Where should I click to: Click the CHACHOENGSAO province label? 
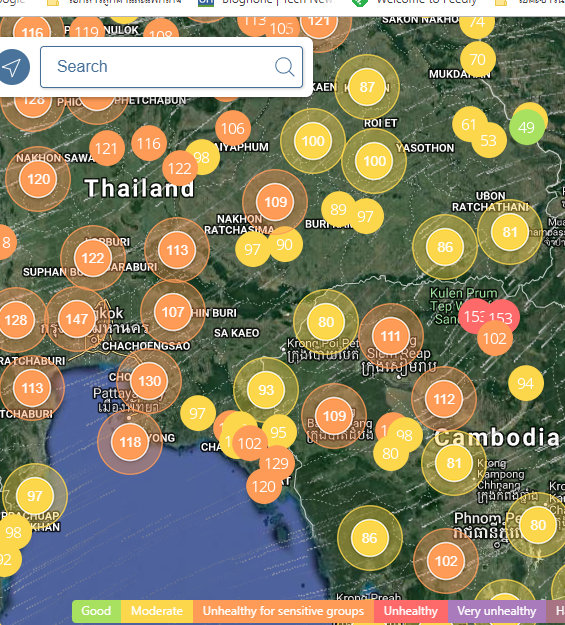tap(146, 346)
